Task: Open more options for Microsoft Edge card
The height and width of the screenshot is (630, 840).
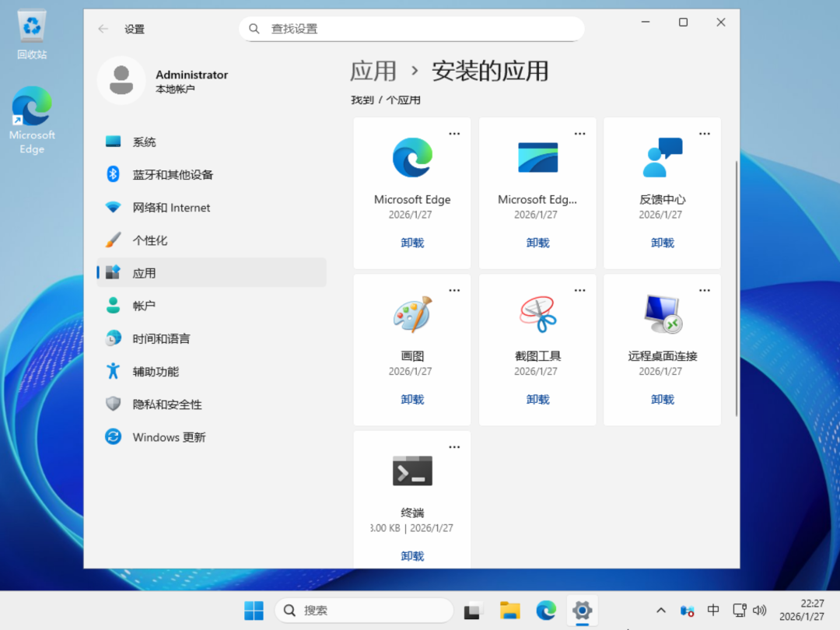Action: pos(454,134)
